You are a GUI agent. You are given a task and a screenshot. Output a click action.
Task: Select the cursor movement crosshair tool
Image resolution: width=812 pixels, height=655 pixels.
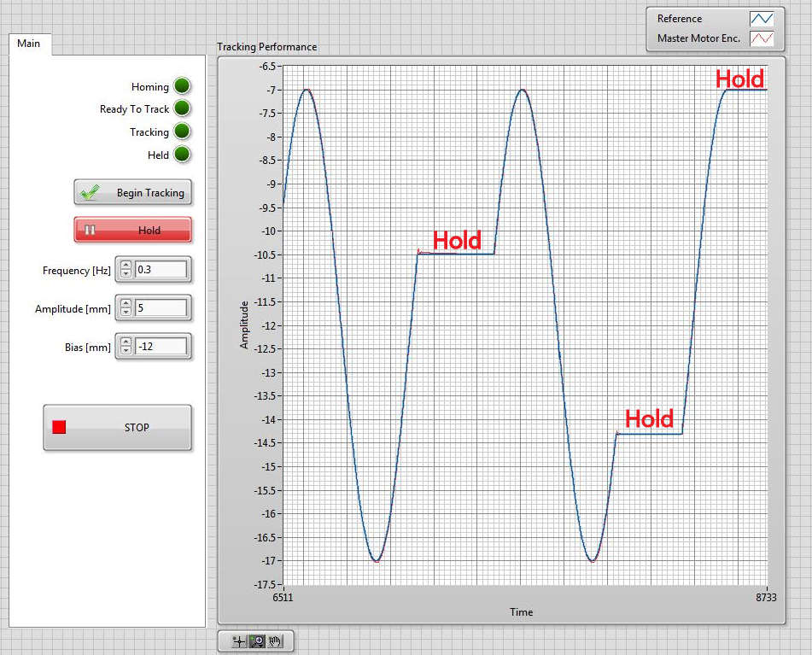point(238,640)
